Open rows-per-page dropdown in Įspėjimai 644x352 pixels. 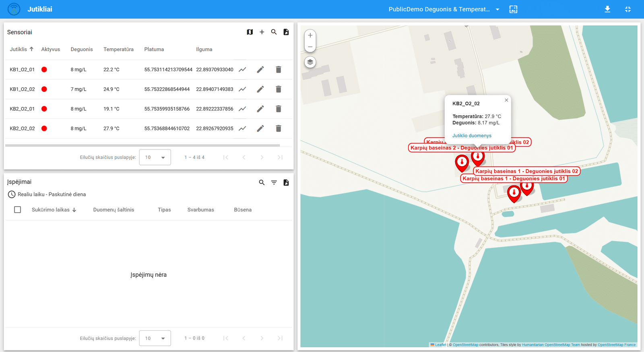155,338
